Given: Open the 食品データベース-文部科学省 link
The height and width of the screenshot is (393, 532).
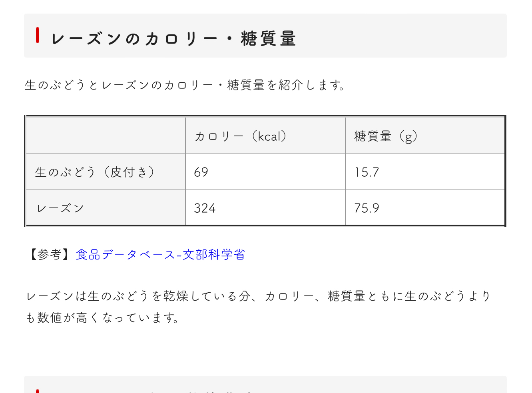Looking at the screenshot, I should (160, 255).
